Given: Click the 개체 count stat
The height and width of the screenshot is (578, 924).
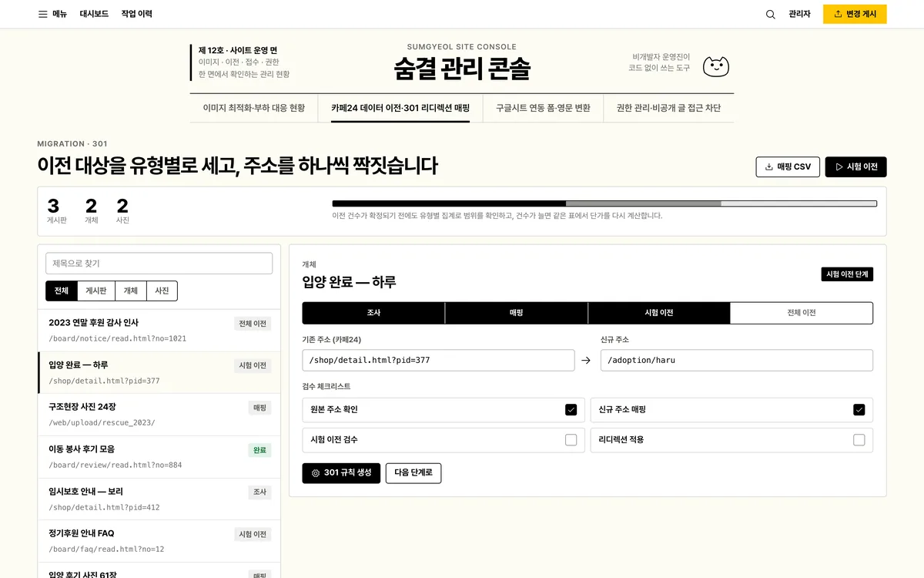Looking at the screenshot, I should [91, 210].
